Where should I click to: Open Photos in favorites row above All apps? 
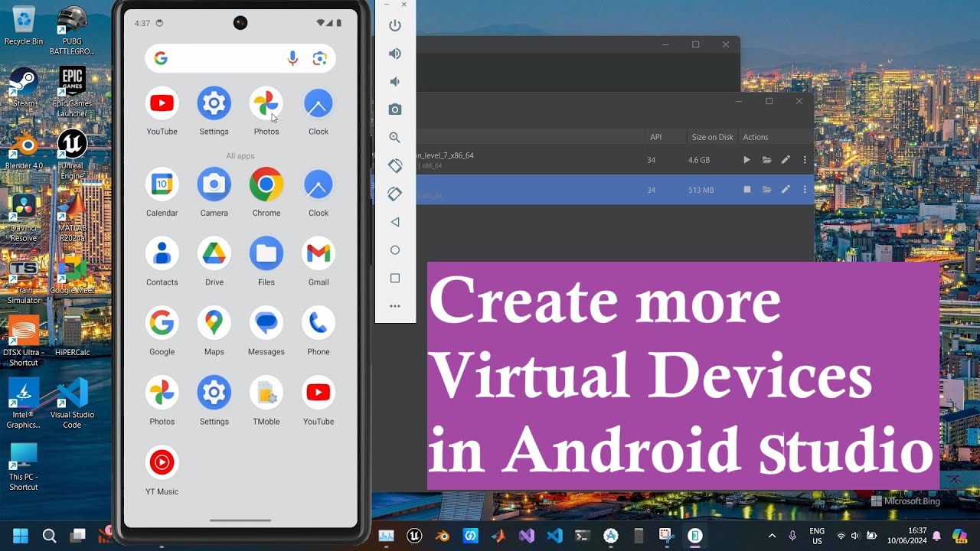266,110
